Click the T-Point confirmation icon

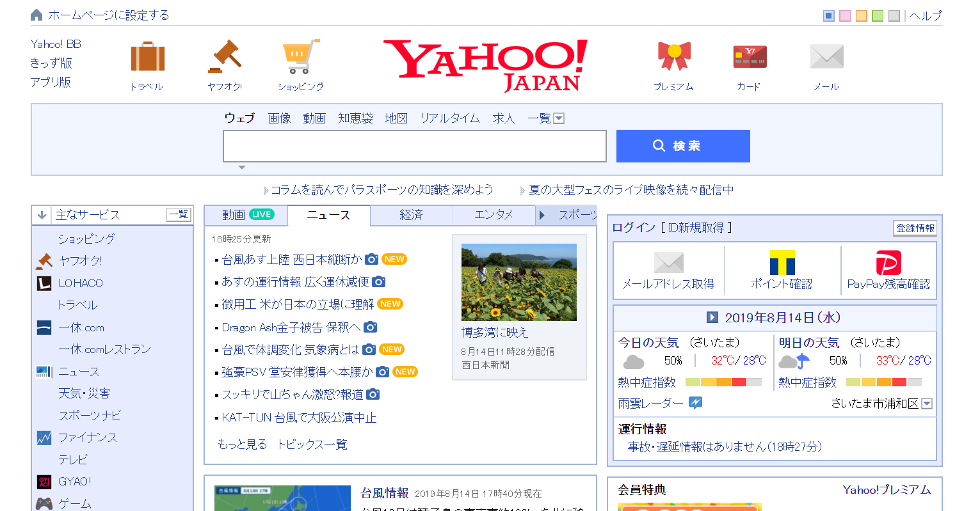[x=782, y=262]
